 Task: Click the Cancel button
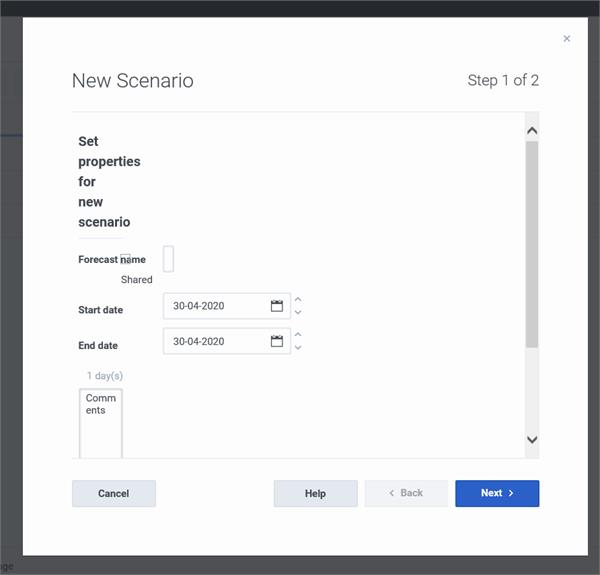pyautogui.click(x=114, y=494)
